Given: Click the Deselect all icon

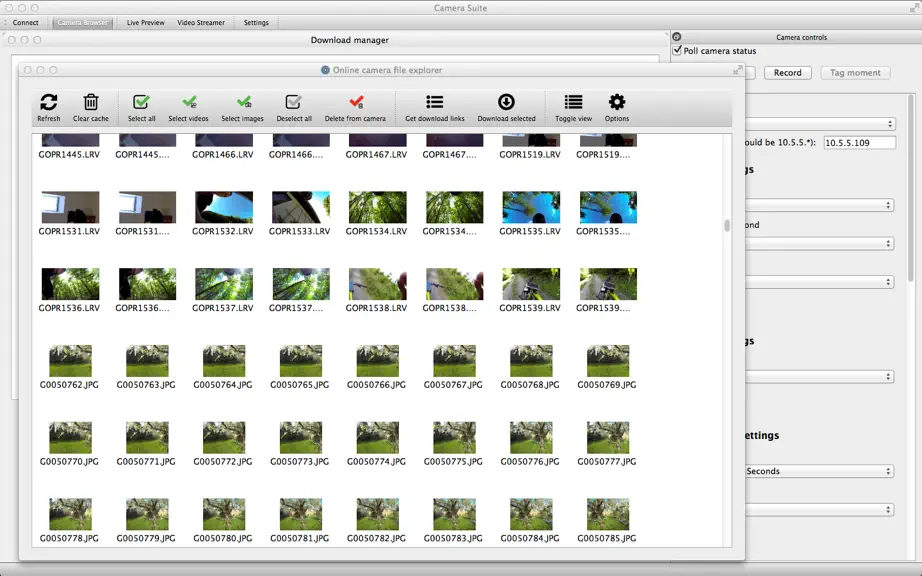Looking at the screenshot, I should pos(293,102).
